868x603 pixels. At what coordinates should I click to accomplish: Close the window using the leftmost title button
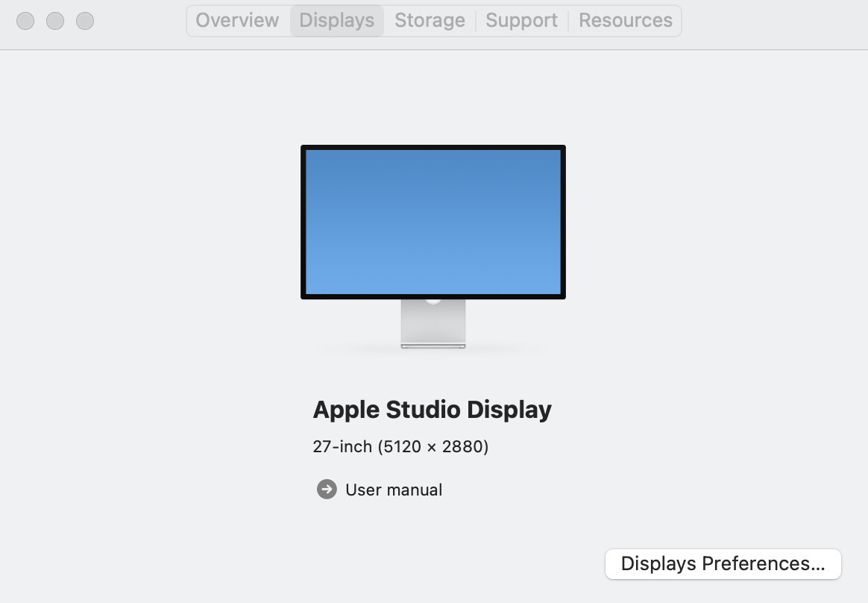25,21
